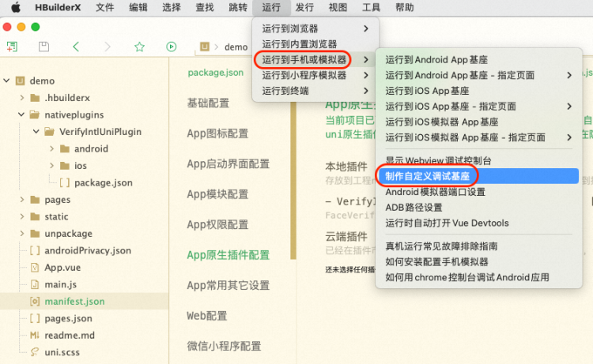This screenshot has height=364, width=593.
Task: Click the uni.scss file icon
Action: point(35,352)
